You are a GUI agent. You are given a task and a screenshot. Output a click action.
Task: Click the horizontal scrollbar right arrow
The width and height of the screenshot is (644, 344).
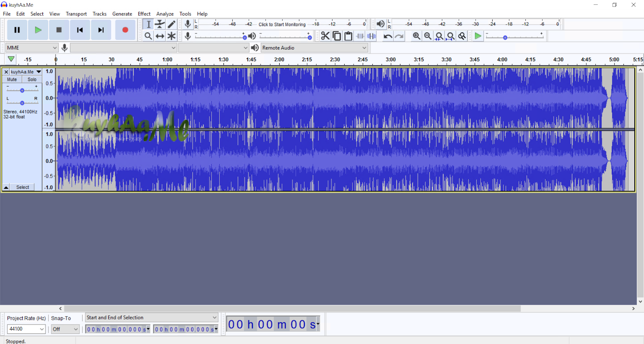click(633, 309)
